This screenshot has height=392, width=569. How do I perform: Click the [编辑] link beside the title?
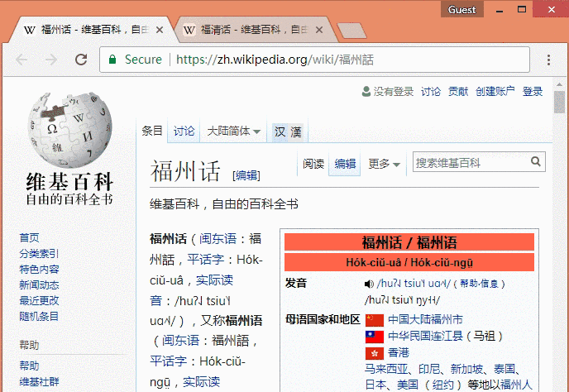point(246,175)
